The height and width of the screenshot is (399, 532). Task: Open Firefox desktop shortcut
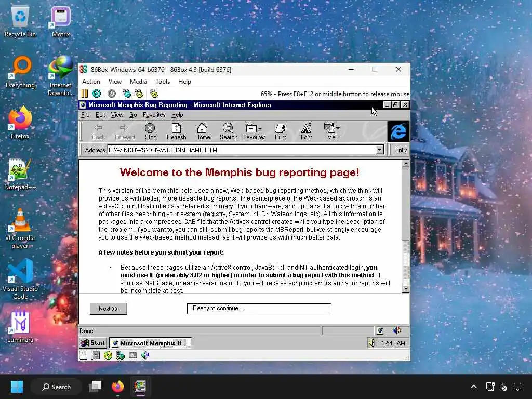pos(20,123)
